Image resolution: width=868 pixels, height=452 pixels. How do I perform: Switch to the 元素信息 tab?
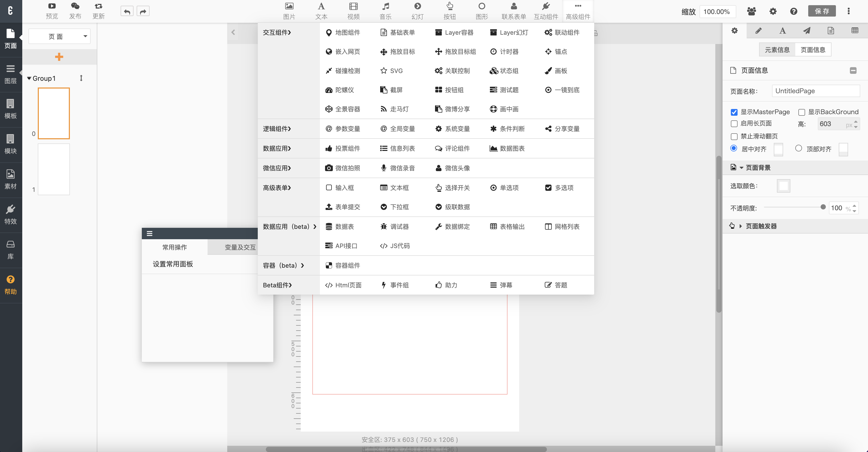point(777,50)
